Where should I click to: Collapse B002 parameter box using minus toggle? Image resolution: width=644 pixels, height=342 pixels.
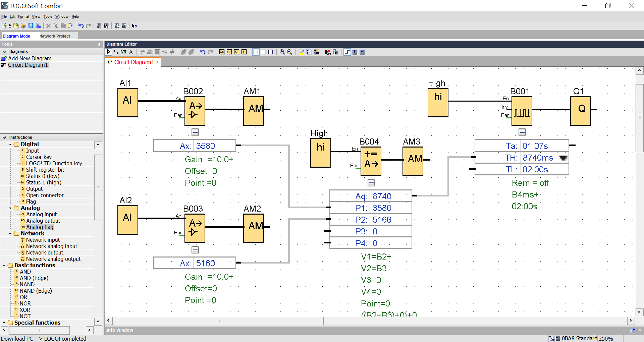(x=195, y=132)
